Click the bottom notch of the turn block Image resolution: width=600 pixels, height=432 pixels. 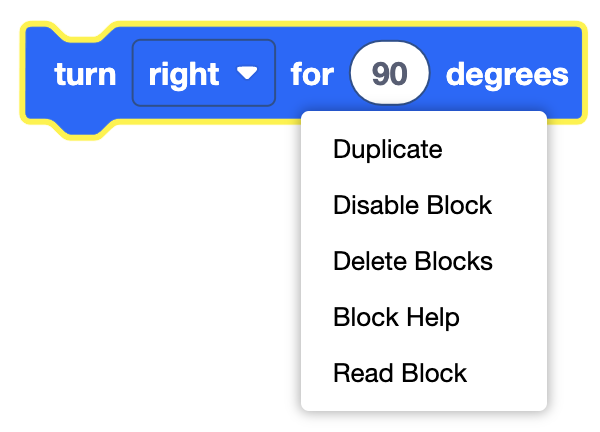(84, 126)
